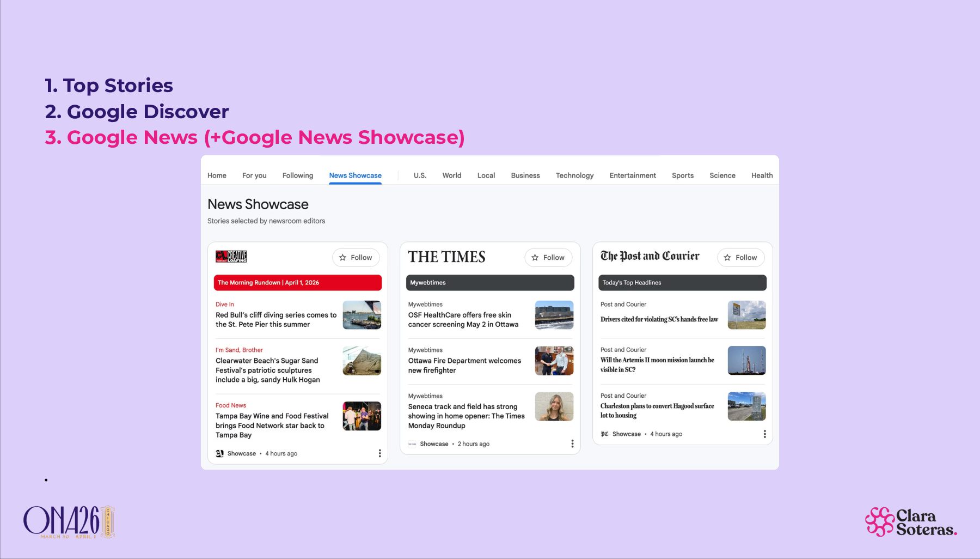
Task: Click the OSF HealthCare building thumbnail
Action: tap(554, 315)
